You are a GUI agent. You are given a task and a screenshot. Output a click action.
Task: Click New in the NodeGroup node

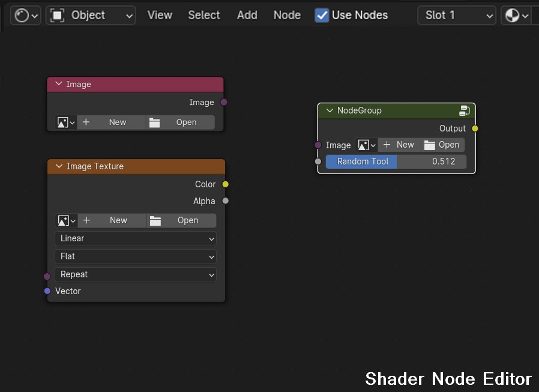[399, 145]
